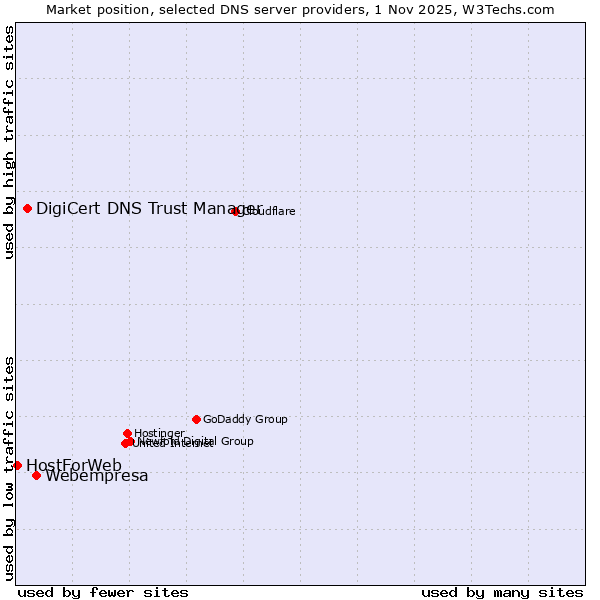Click the "used by many sites" axis label
The width and height of the screenshot is (600, 600).
click(x=502, y=592)
